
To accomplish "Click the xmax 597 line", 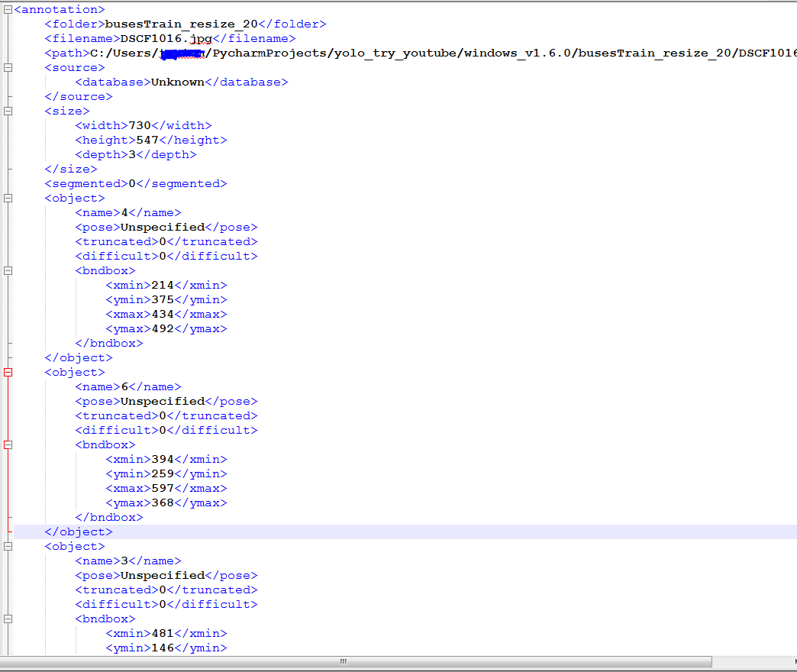I will coord(166,489).
